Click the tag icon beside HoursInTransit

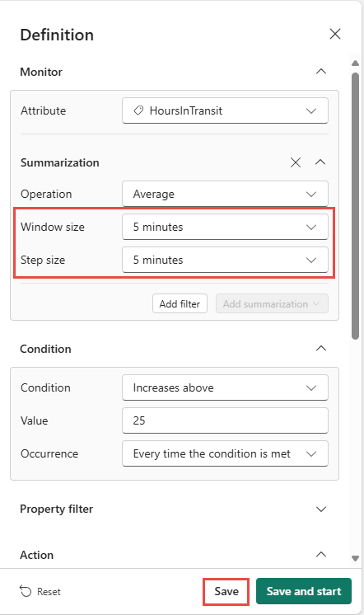[138, 110]
